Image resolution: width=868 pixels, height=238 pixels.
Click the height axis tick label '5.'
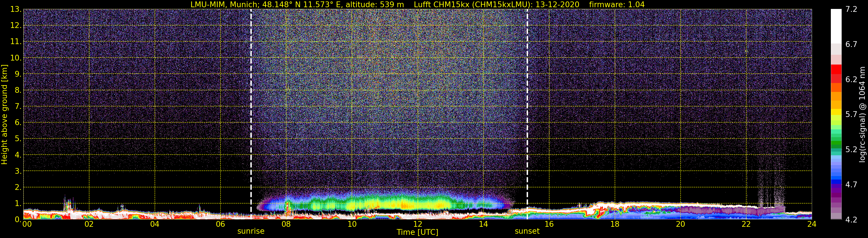click(18, 139)
